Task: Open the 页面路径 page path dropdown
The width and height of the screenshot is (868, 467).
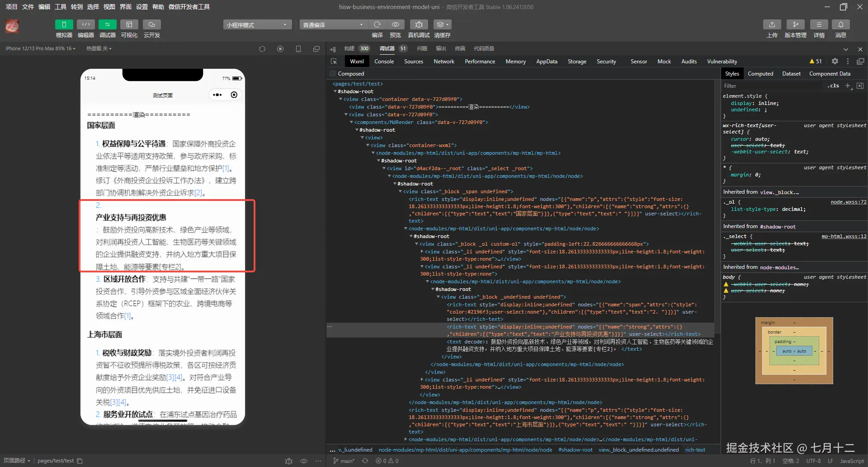Action: point(17,461)
